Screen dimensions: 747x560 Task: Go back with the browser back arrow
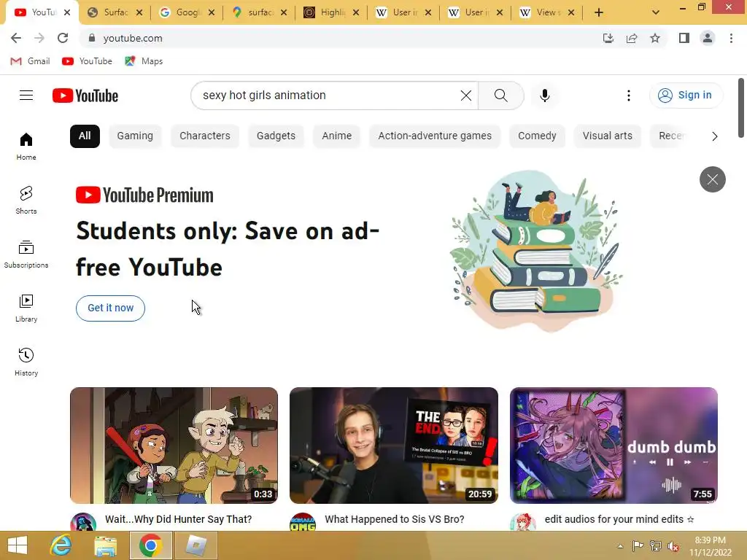[x=16, y=38]
